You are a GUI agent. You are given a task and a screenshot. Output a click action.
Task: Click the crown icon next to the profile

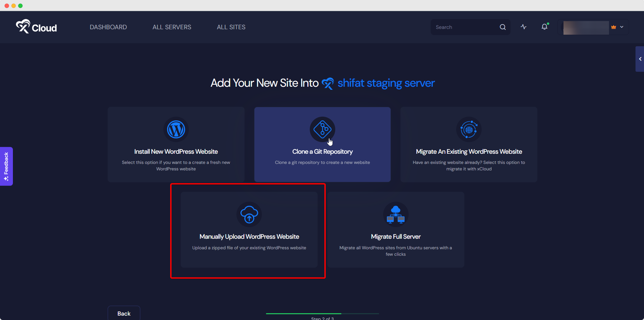point(614,27)
